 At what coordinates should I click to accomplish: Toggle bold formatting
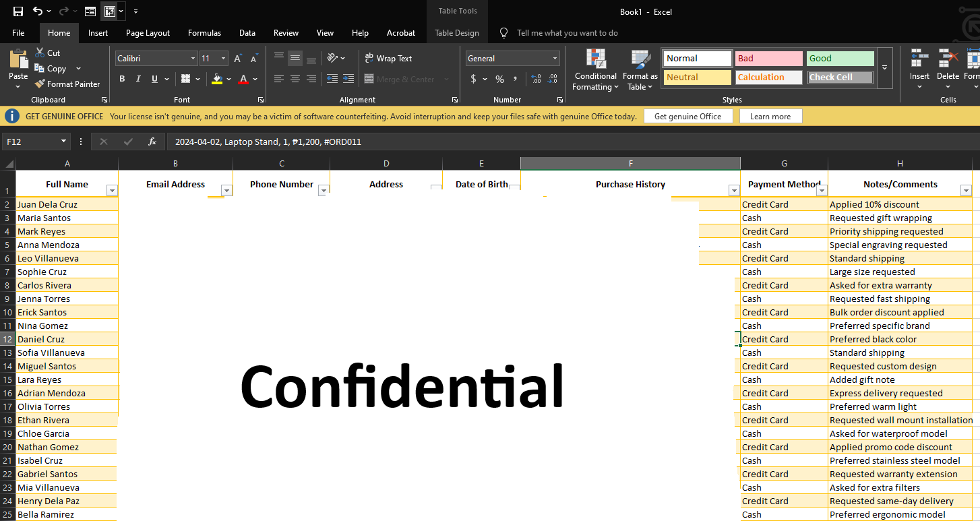click(x=122, y=79)
